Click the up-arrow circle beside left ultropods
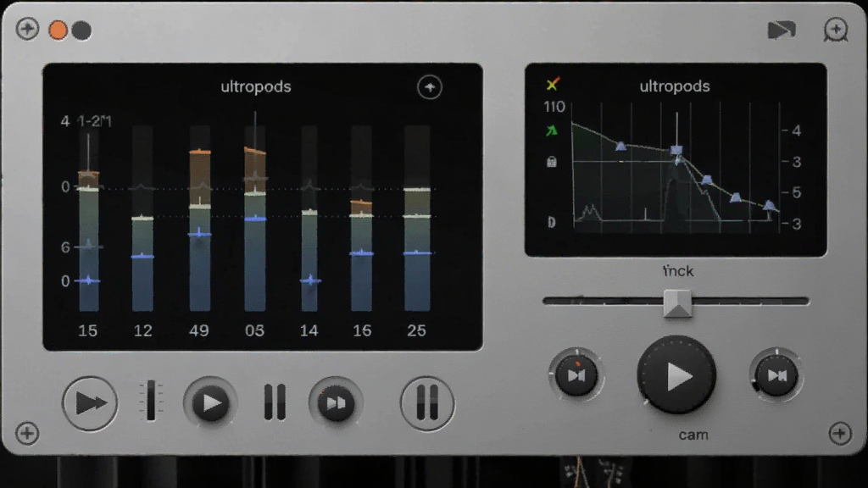 pyautogui.click(x=430, y=87)
